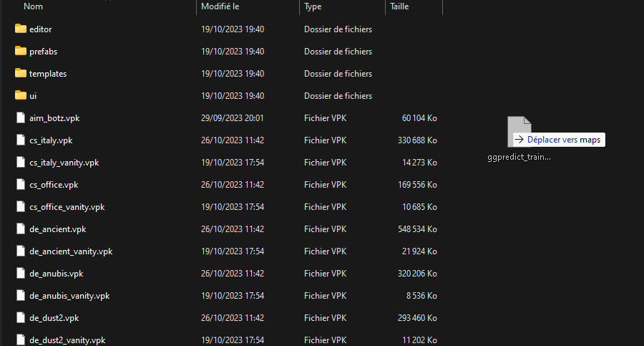Click the de_ancient.vpk file icon
Screen dimensions: 644x346
(x=21, y=229)
